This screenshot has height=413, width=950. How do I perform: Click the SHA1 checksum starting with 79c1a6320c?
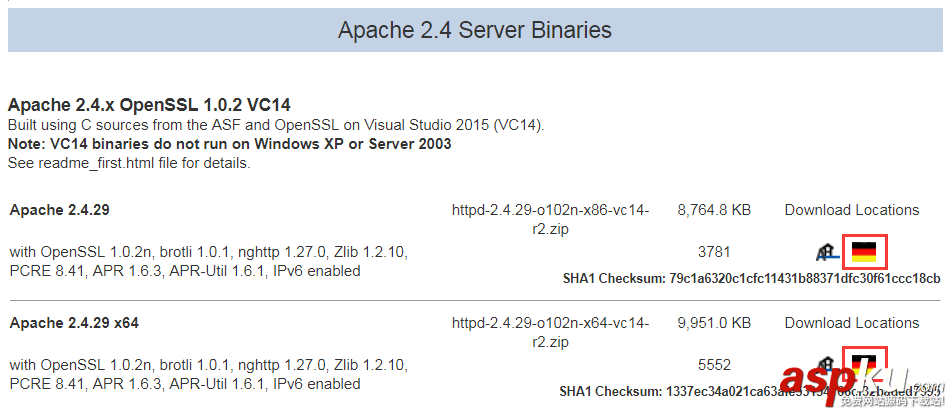coord(803,278)
